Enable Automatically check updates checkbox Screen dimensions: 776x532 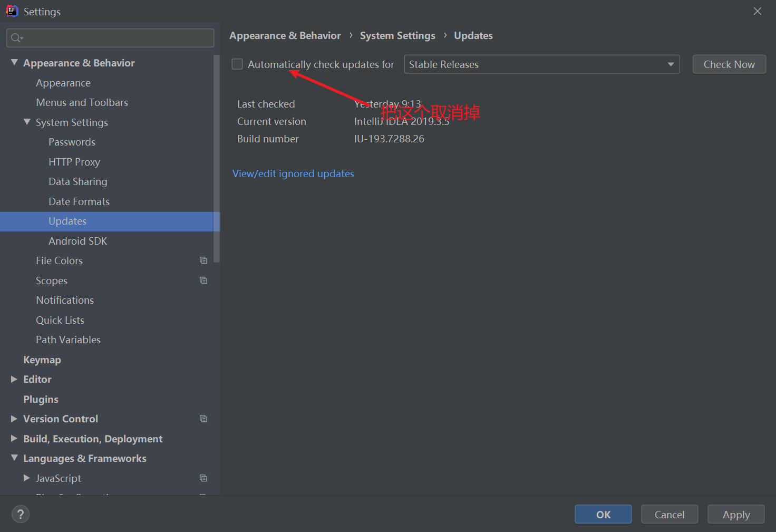coord(237,64)
